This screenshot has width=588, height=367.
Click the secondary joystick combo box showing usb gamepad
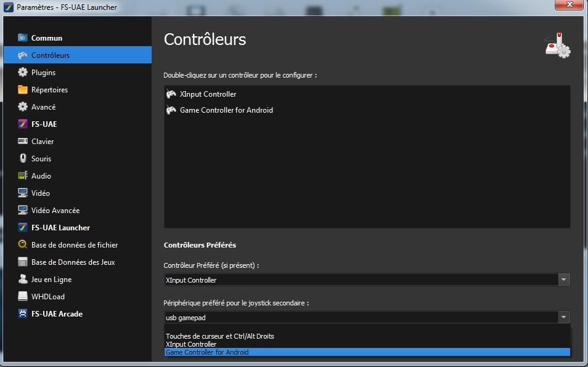click(367, 317)
